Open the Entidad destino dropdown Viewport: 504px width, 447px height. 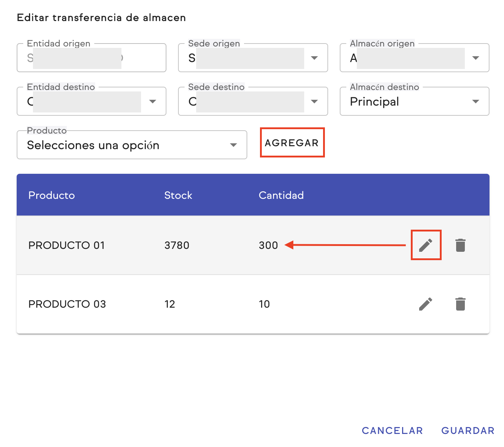[x=91, y=102]
